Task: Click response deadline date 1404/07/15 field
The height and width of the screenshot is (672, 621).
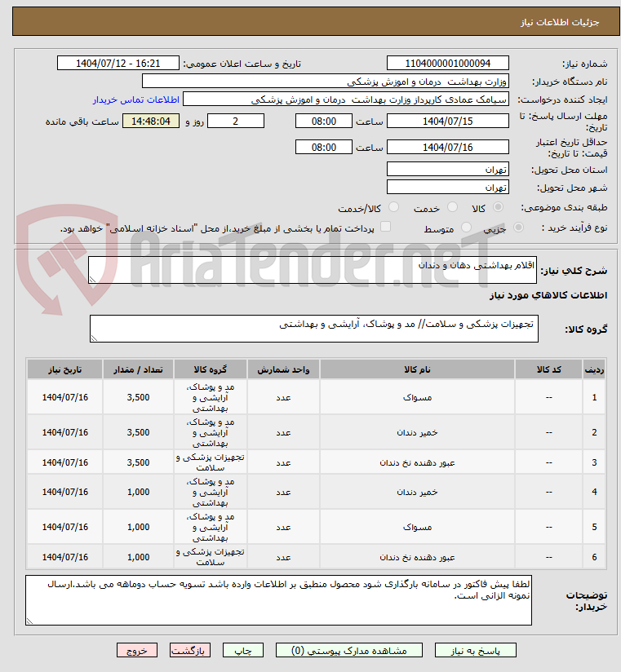Action: point(448,121)
